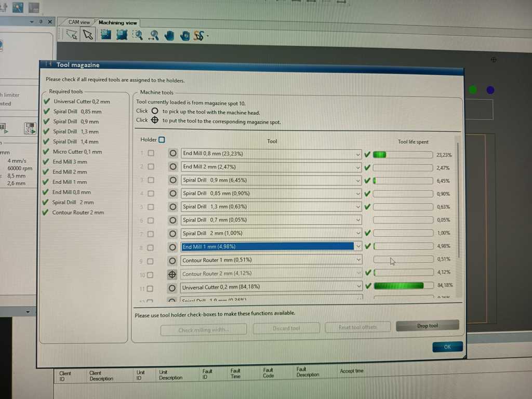
Task: Pick up Spiral Drill 0,85 mm tool
Action: (172, 193)
